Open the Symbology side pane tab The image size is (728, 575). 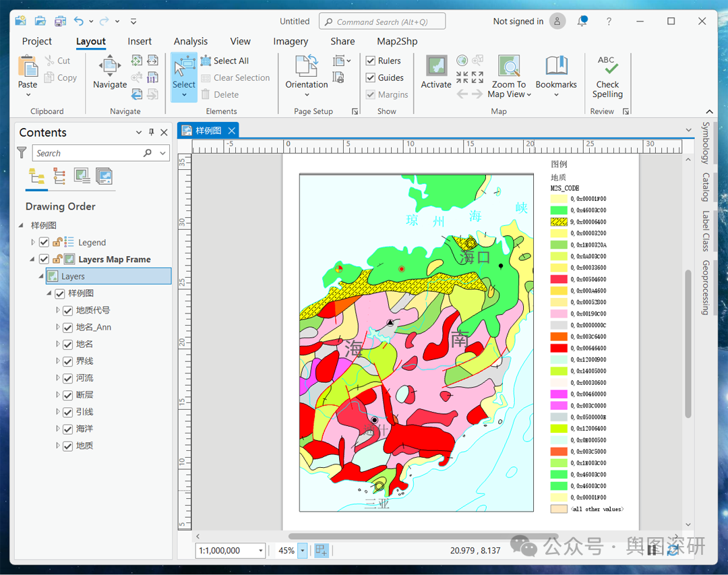pyautogui.click(x=706, y=143)
